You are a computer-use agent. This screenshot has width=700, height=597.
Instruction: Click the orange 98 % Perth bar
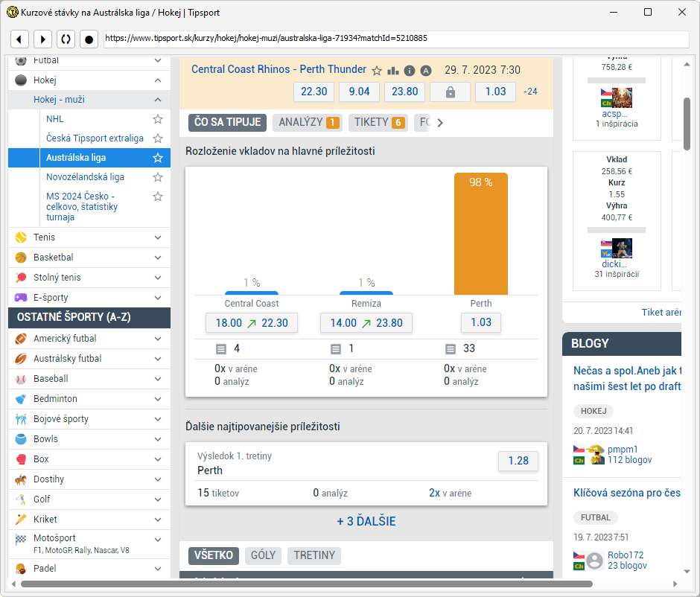[481, 234]
